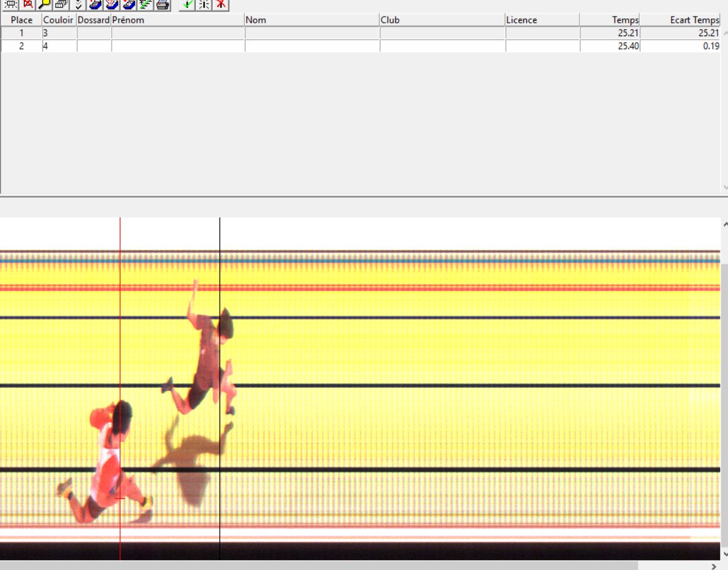Select lane 4 cell in Couloir column
The image size is (728, 570).
point(59,46)
